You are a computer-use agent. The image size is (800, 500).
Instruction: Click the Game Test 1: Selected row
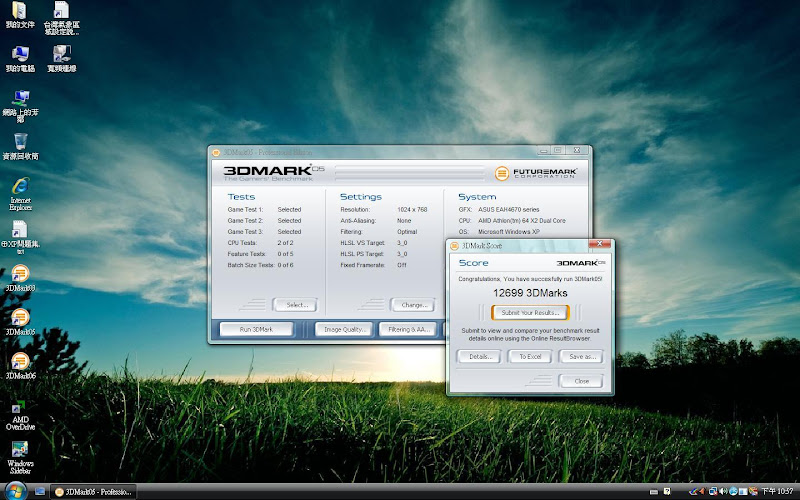pyautogui.click(x=264, y=210)
